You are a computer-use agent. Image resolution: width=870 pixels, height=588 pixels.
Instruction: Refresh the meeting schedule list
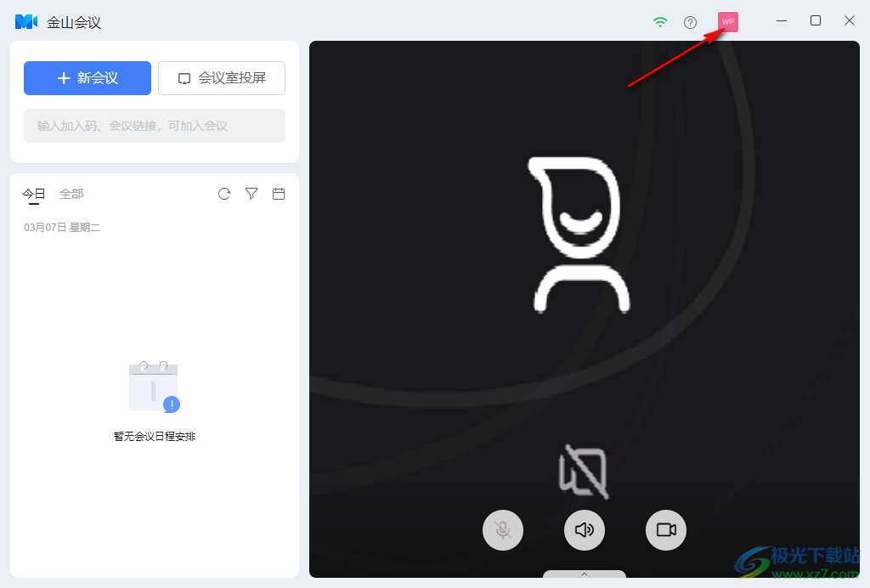coord(224,194)
